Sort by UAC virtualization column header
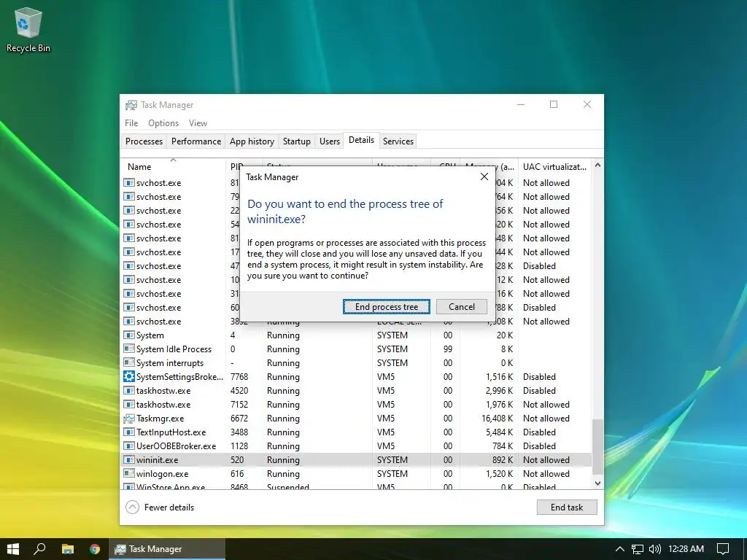The image size is (747, 560). coord(554,167)
